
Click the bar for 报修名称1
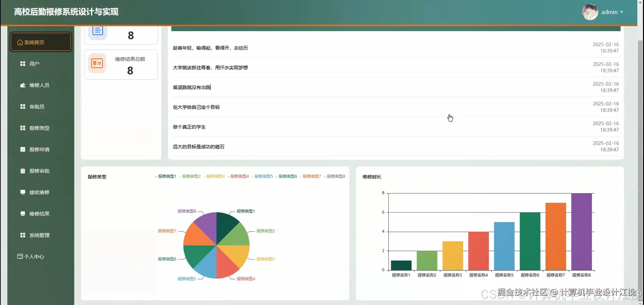point(401,266)
